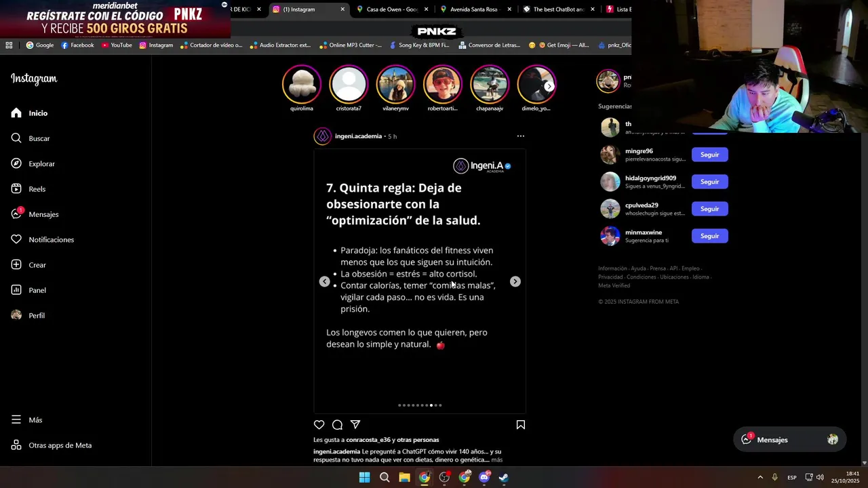
Task: Open Inicio home in Instagram sidebar
Action: (x=30, y=113)
